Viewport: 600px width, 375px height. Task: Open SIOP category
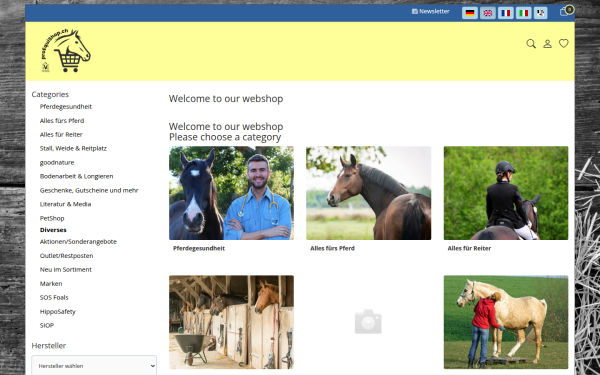pos(47,325)
